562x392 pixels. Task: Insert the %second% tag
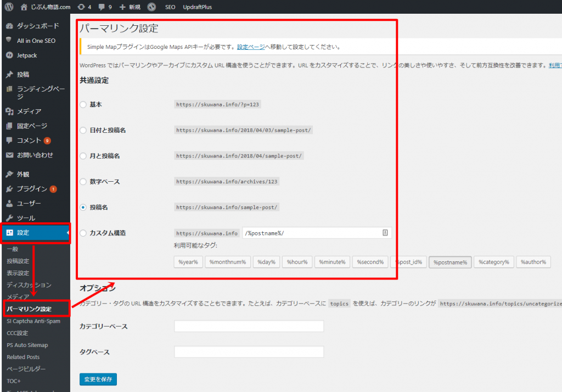[x=370, y=262]
